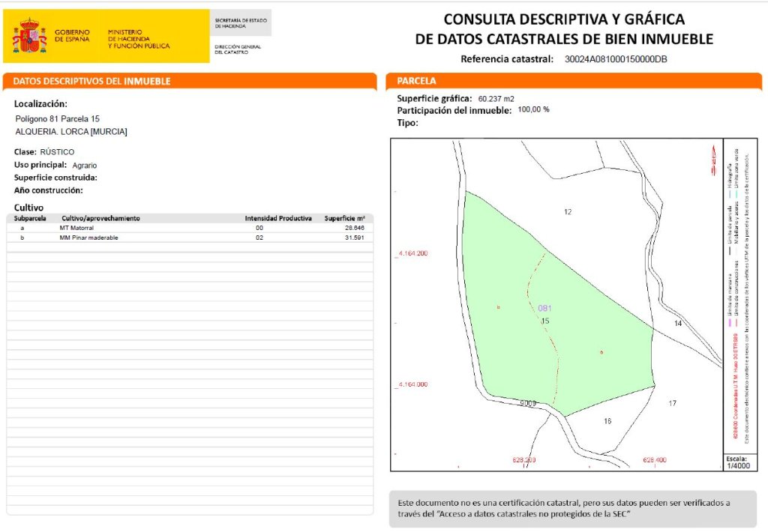Click the 'Escala: 1/4000' scale box
This screenshot has height=532, width=768.
(x=739, y=462)
